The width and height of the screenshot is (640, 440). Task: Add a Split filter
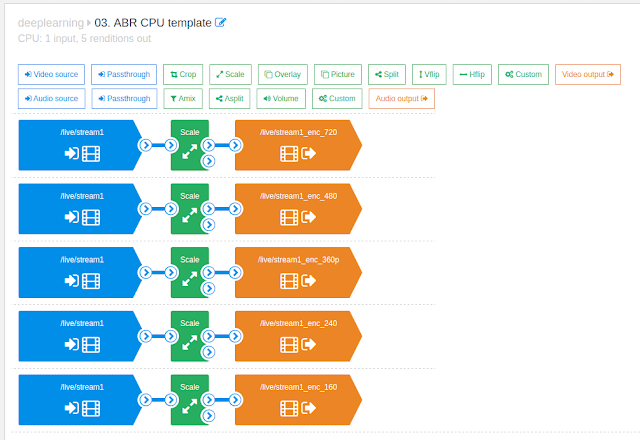(x=387, y=74)
